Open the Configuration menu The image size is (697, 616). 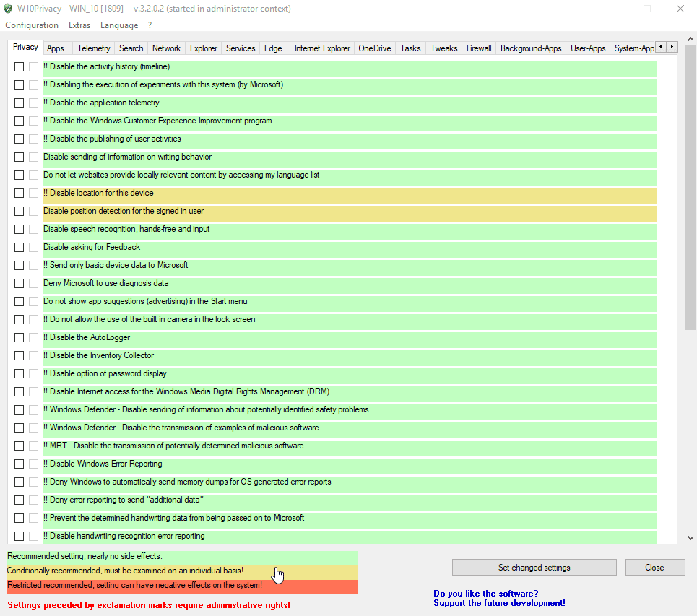click(x=32, y=25)
